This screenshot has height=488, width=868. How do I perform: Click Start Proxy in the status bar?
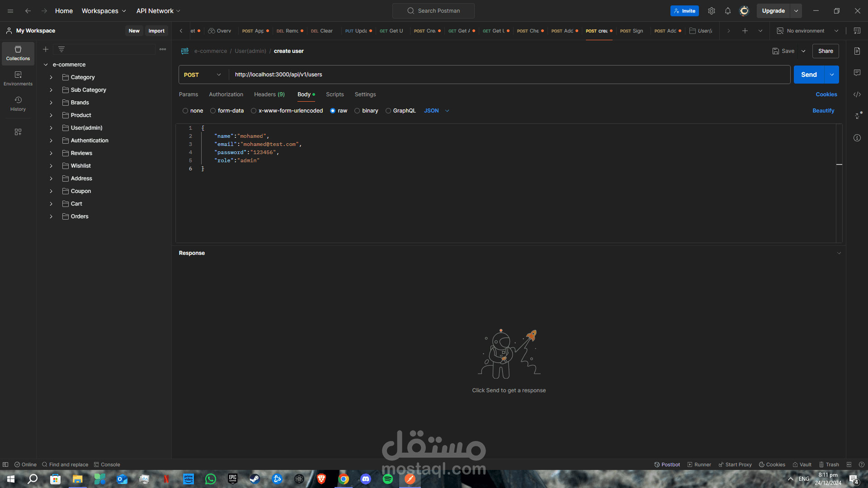point(735,465)
